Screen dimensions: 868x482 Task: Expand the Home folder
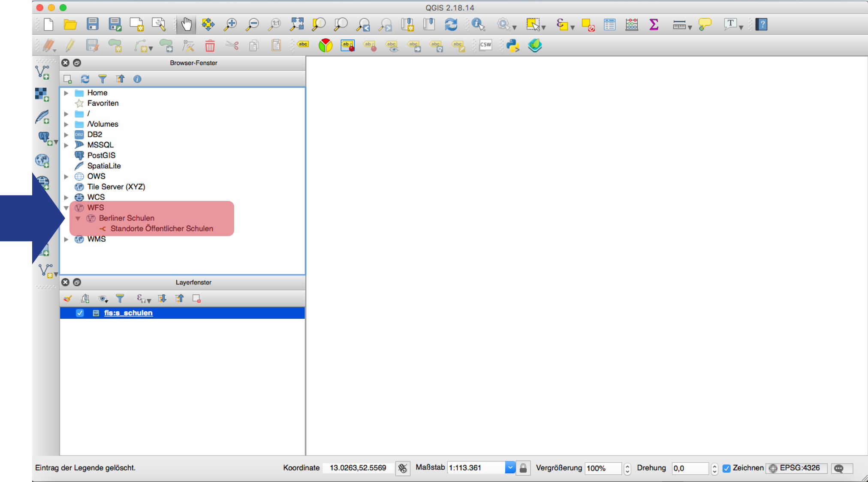[66, 93]
